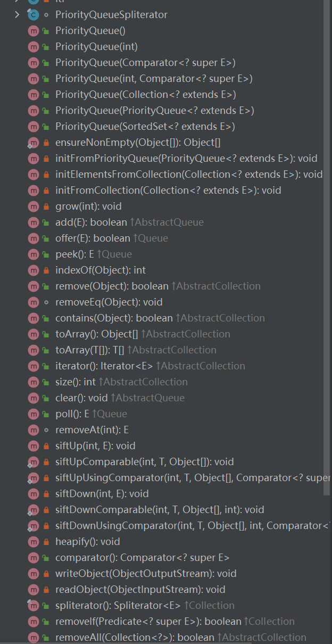Click public visibility icon of PriorityQueue(Comparator<? super E>)
Screen dimensions: 332x644
(x=46, y=63)
